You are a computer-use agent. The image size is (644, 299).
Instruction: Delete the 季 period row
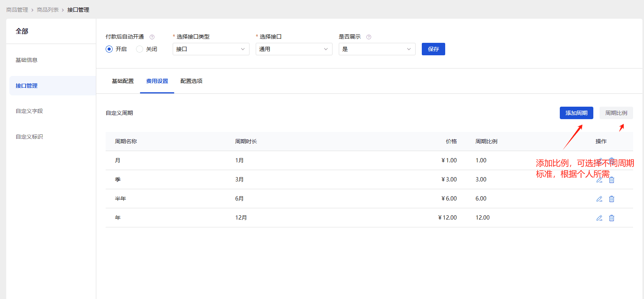612,180
